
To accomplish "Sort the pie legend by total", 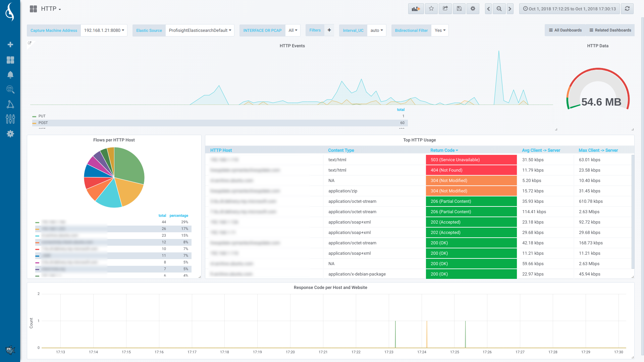I will pyautogui.click(x=162, y=216).
